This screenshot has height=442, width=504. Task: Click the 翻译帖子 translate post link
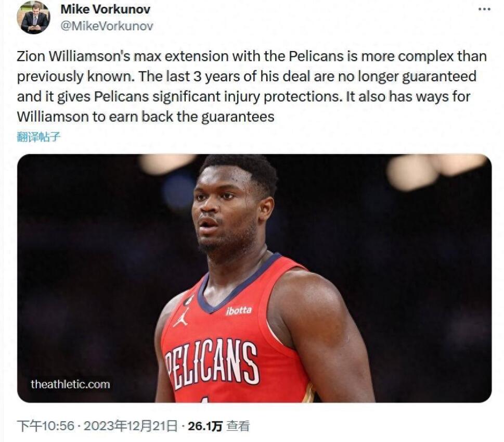pos(38,137)
